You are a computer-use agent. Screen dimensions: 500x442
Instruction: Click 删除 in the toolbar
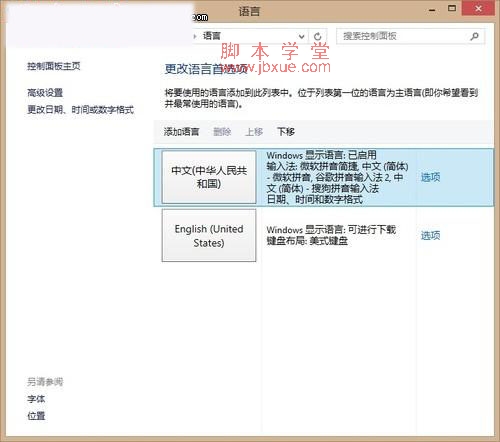[222, 132]
